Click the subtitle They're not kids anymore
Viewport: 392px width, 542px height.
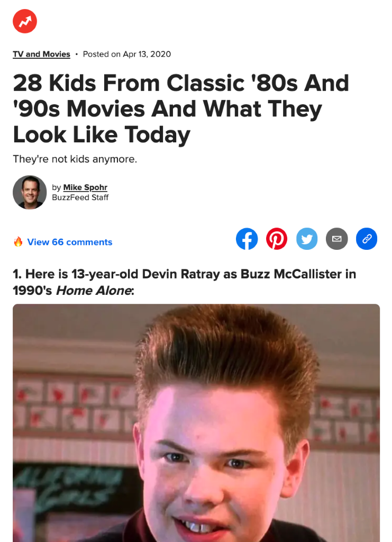(75, 159)
